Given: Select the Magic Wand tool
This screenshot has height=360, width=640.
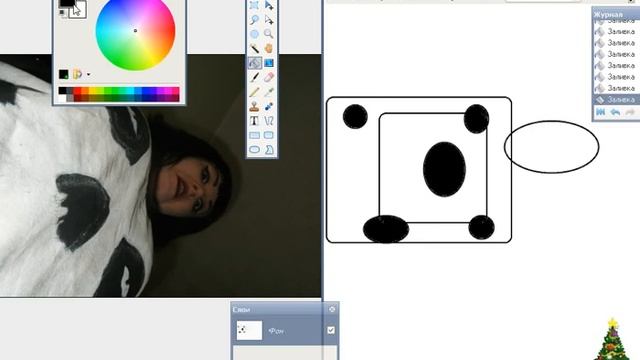Looking at the screenshot, I should coord(254,48).
